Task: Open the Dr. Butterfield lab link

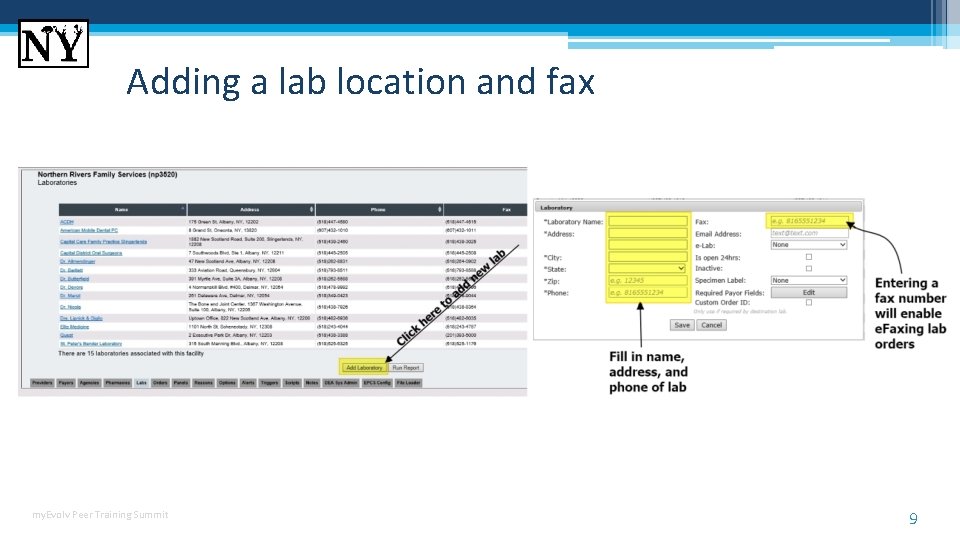Action: pos(75,279)
